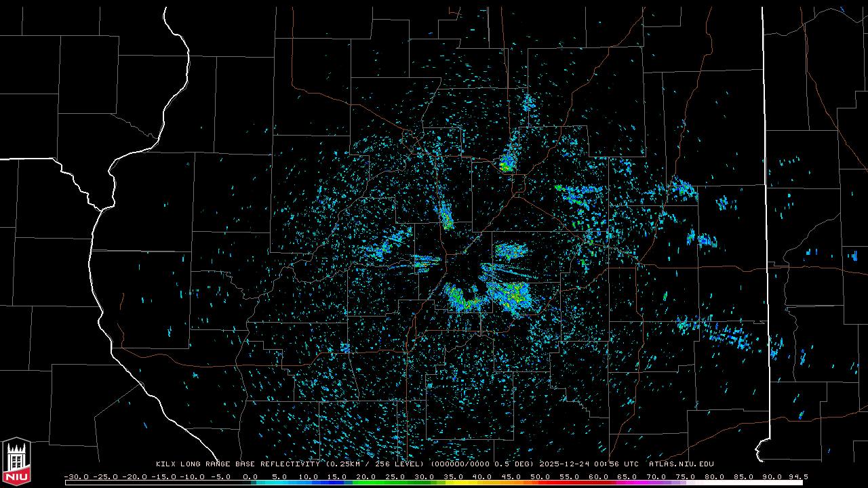
Task: Click the -15.0 label on the color scale
Action: [x=165, y=476]
